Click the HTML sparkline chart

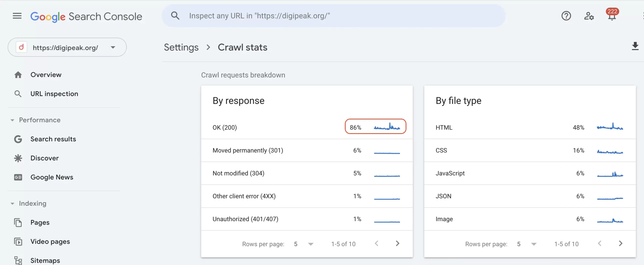pos(610,126)
